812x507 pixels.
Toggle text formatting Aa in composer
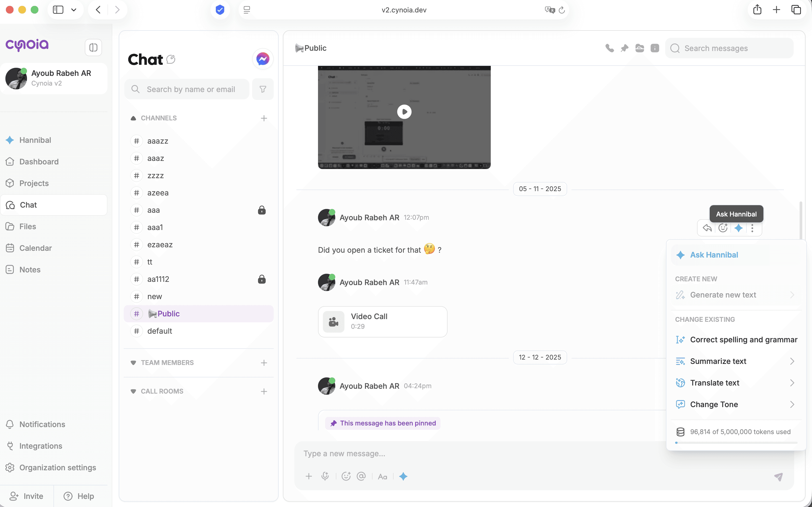(x=383, y=476)
